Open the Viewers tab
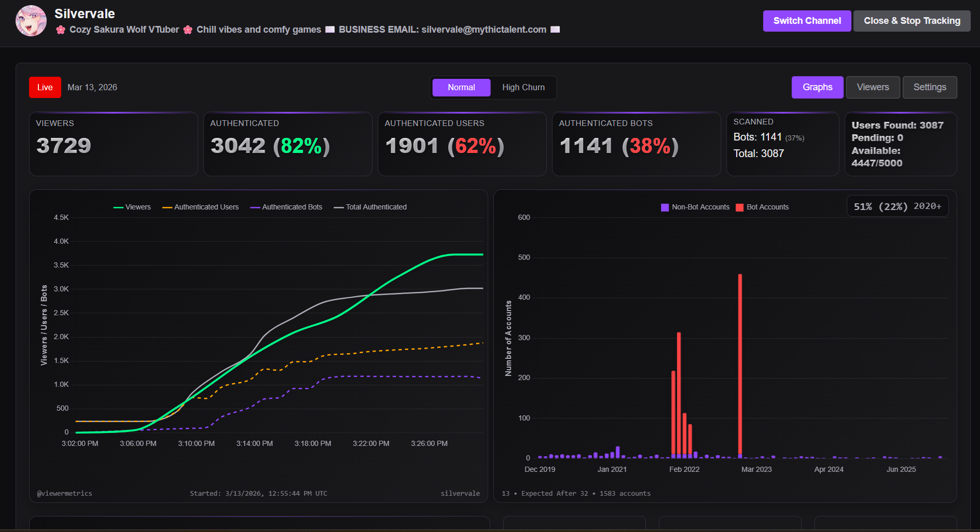This screenshot has height=532, width=980. pyautogui.click(x=873, y=87)
